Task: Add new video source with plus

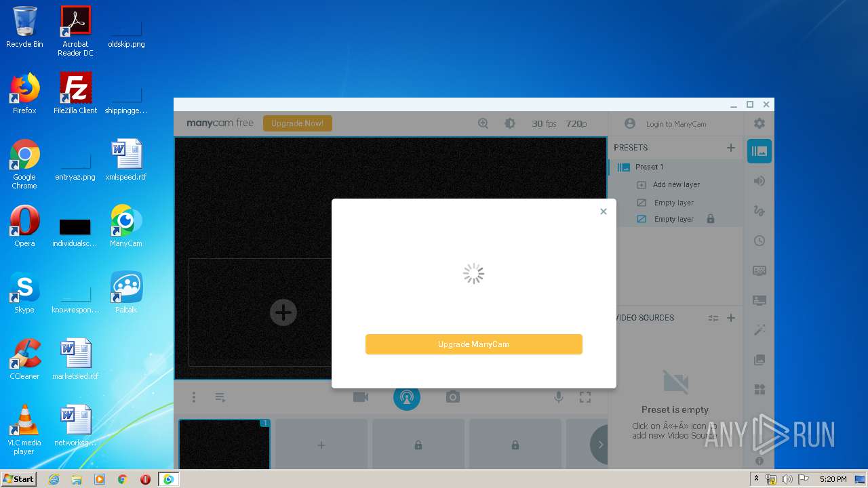Action: 730,318
